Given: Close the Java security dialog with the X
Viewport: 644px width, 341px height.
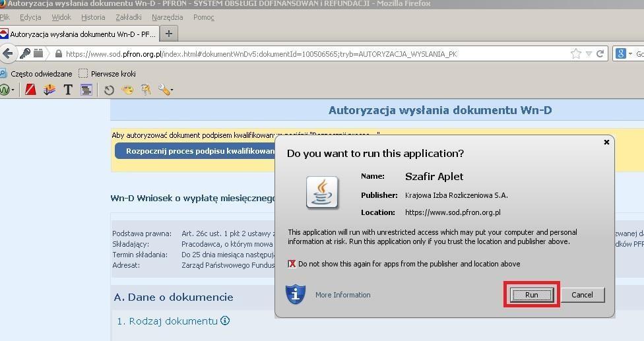Looking at the screenshot, I should tap(606, 142).
